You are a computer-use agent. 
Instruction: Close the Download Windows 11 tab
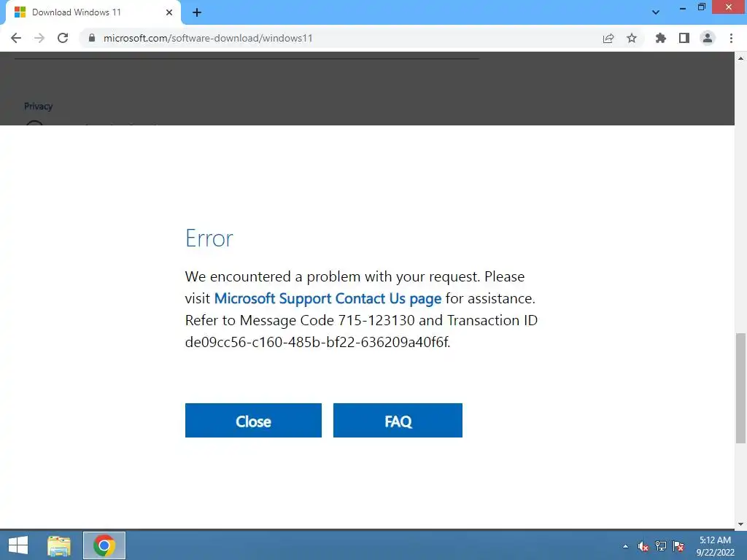[x=169, y=12]
